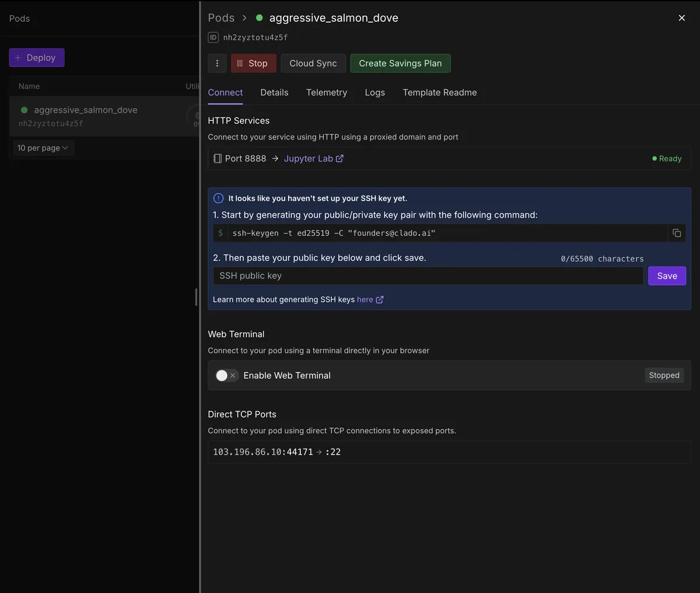Click external link icon after 'here'
Screen dimensions: 700x593
380,299
